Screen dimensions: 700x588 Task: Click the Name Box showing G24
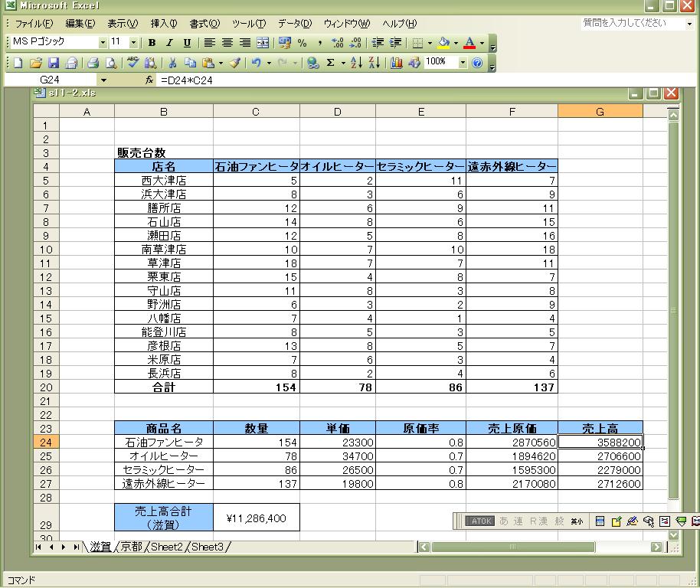coord(50,80)
